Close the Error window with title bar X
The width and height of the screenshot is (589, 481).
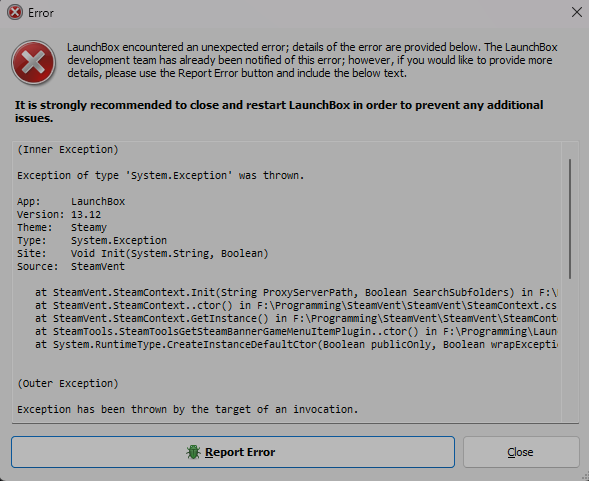pos(577,12)
